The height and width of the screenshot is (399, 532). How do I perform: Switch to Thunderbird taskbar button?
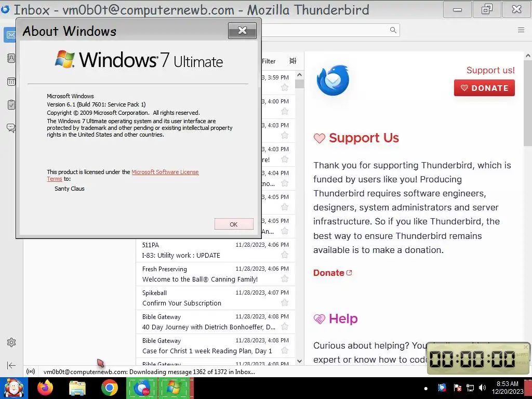142,388
